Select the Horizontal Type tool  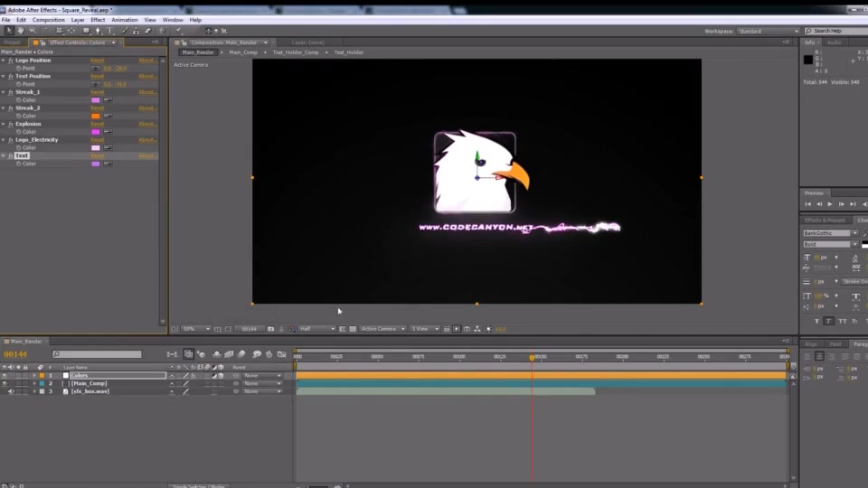tap(109, 31)
